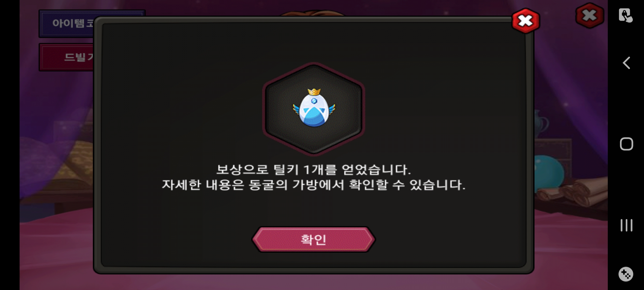Tap the character's brown hair above dialog
This screenshot has height=290, width=644.
coord(313,13)
